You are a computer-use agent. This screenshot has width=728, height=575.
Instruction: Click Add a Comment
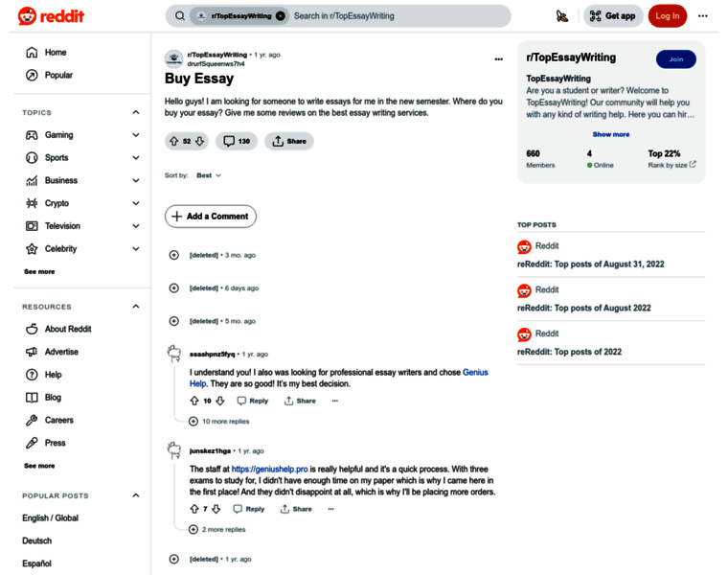tap(211, 216)
